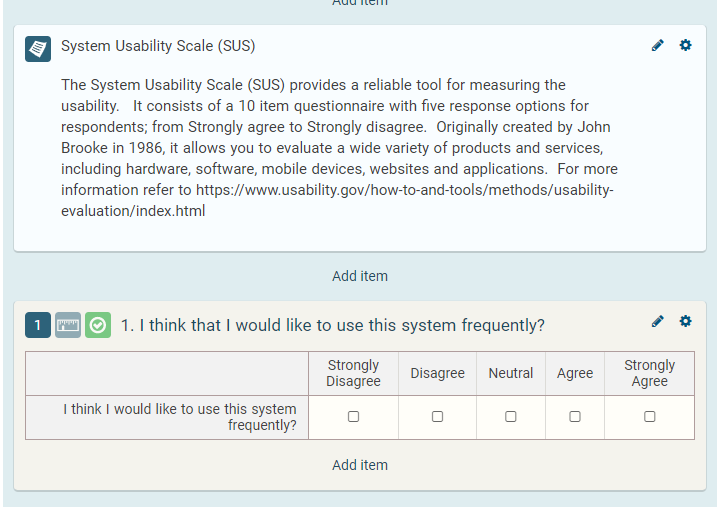Click the question number 1 badge

click(x=38, y=325)
